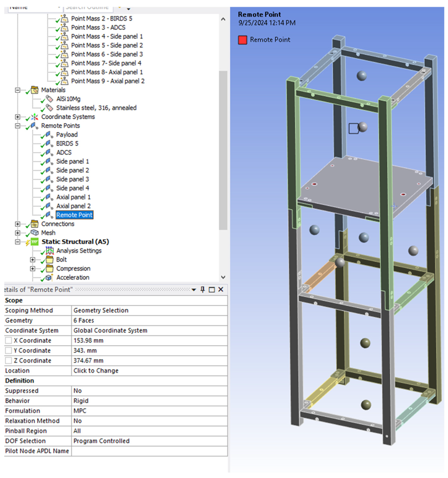448x478 pixels.
Task: Click the outline tree vertical scrollbar
Action: pos(223,150)
